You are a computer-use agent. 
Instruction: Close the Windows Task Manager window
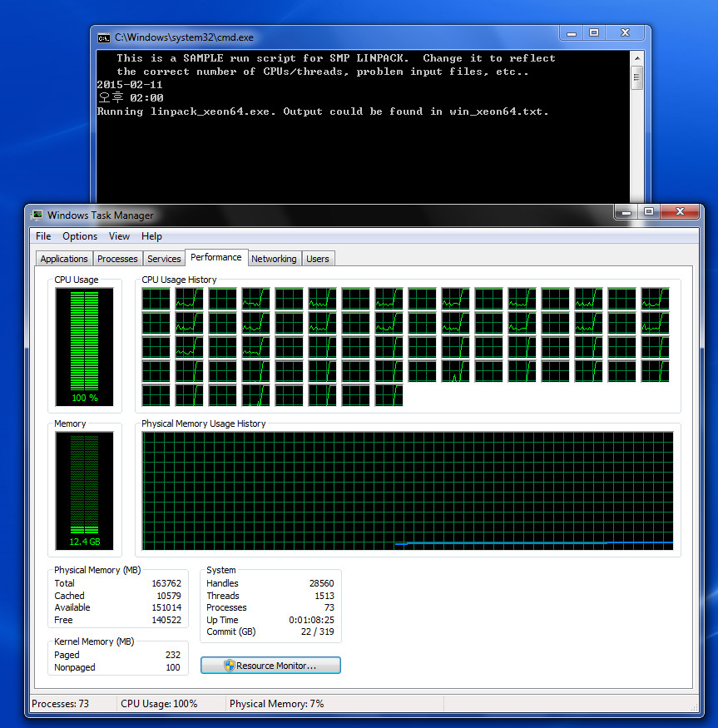(x=680, y=211)
